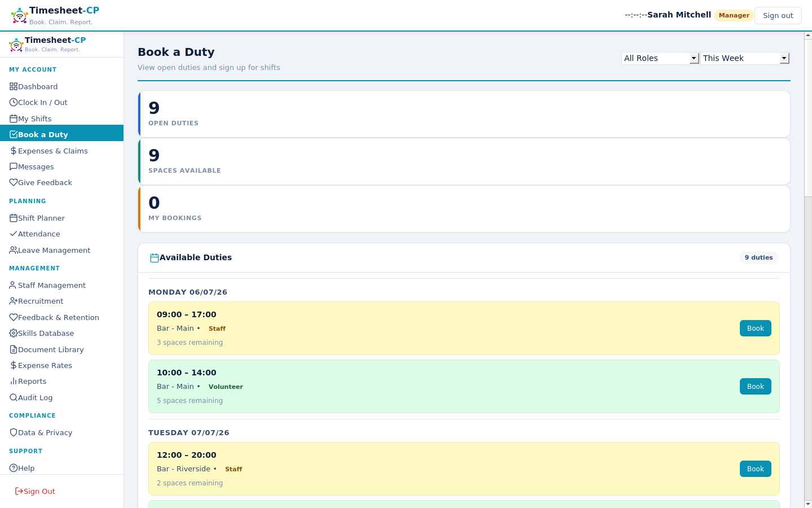Click the Expense Rates dollar icon

click(14, 365)
